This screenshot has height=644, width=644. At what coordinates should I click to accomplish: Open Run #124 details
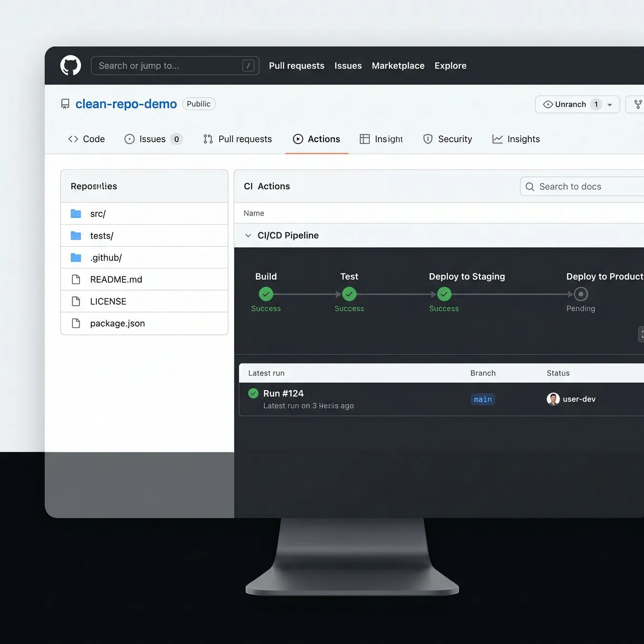[x=283, y=393]
